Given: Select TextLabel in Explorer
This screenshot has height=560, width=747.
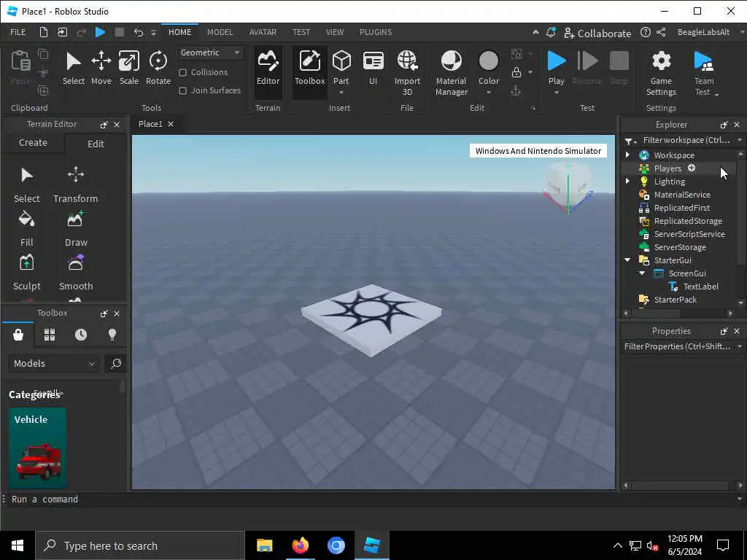Looking at the screenshot, I should click(x=700, y=286).
